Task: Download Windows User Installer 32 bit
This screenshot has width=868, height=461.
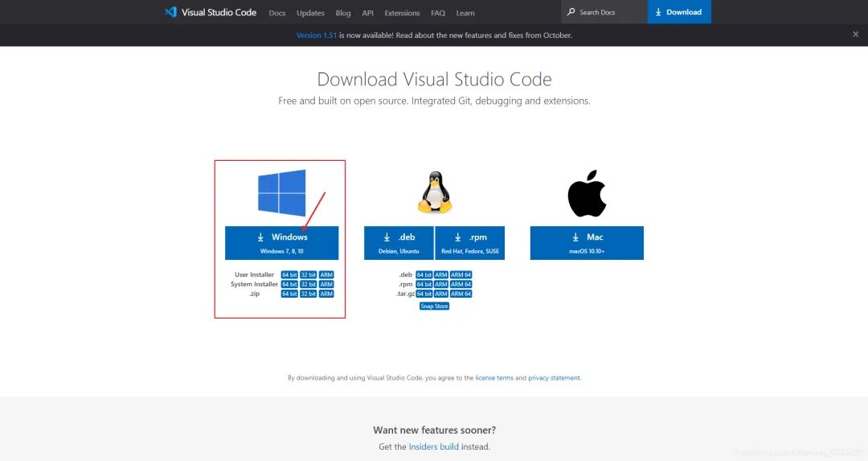Action: [309, 275]
